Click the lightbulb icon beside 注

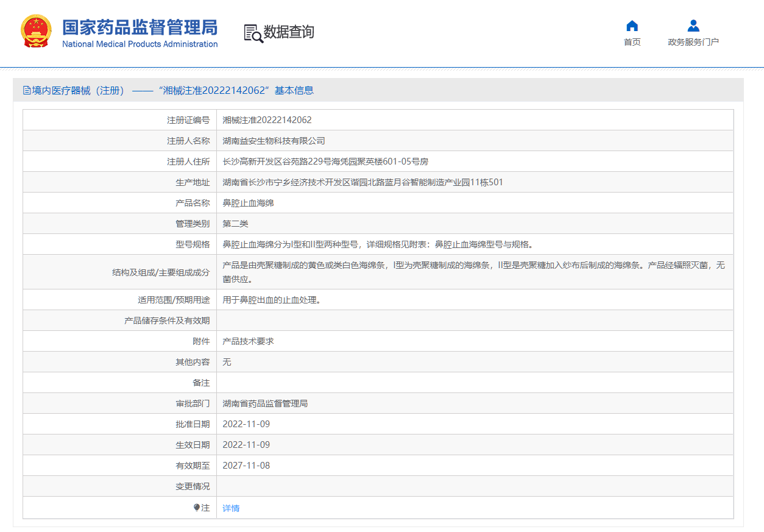(x=196, y=508)
